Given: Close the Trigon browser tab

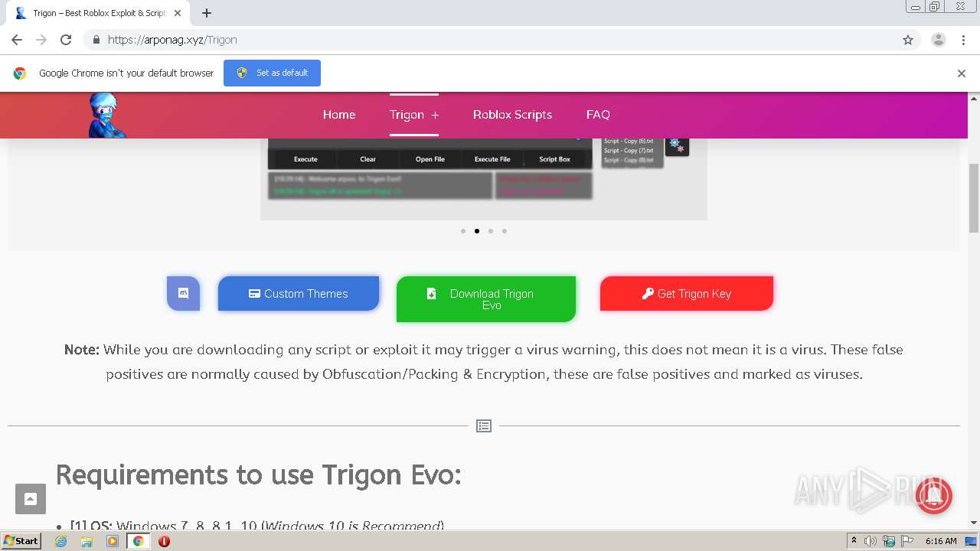Looking at the screenshot, I should click(178, 13).
